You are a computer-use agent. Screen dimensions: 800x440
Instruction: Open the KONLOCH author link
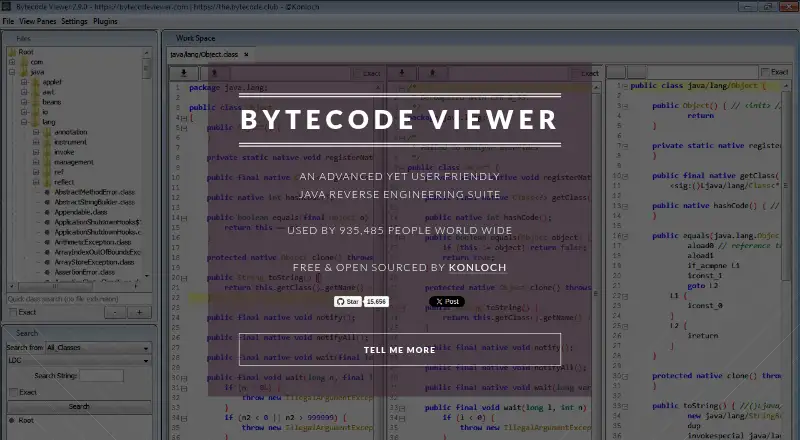coord(477,267)
